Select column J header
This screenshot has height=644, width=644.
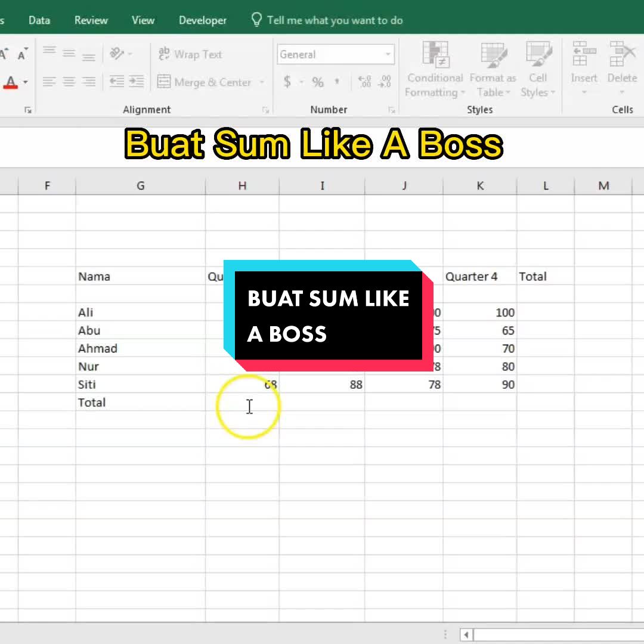click(404, 185)
